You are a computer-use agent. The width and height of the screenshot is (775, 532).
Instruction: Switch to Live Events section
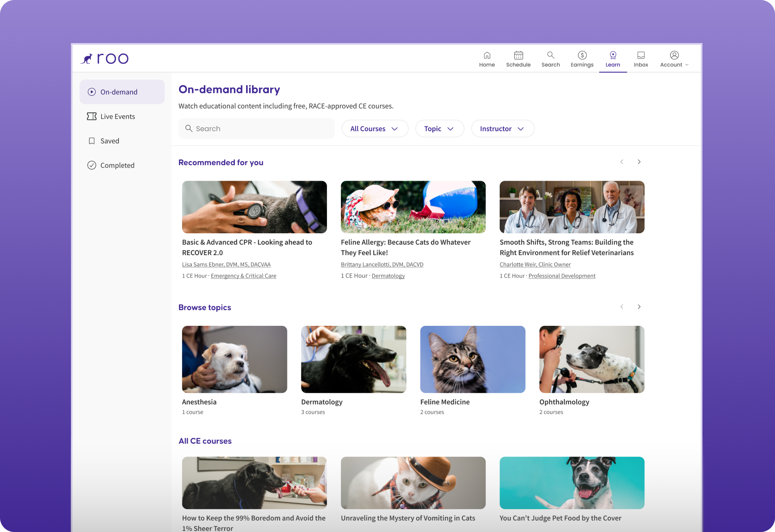point(122,116)
